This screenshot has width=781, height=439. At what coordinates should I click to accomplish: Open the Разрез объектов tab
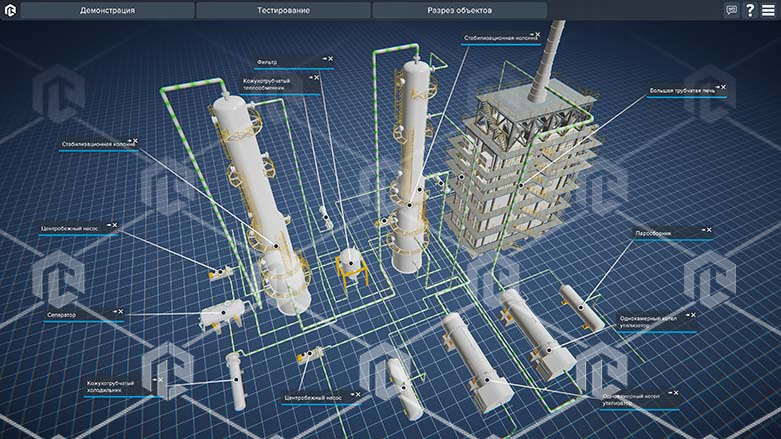click(x=459, y=10)
